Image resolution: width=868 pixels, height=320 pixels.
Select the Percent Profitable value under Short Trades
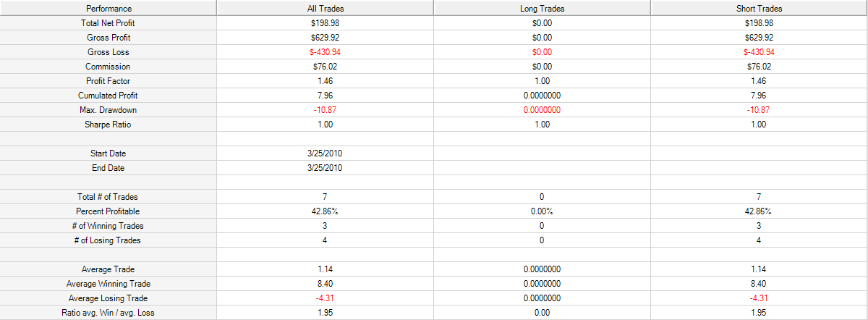click(759, 211)
